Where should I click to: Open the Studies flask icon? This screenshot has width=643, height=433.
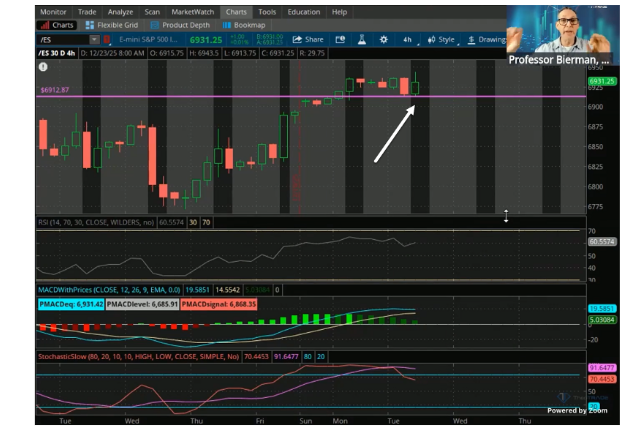pos(361,39)
